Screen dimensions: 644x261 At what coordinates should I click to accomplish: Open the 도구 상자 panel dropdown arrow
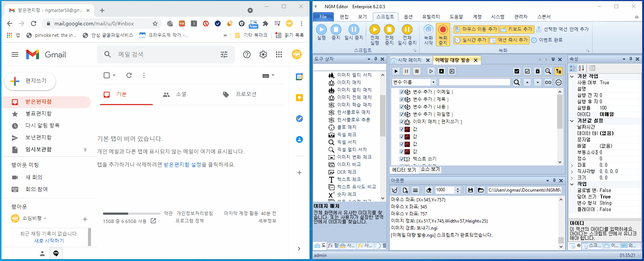point(369,59)
